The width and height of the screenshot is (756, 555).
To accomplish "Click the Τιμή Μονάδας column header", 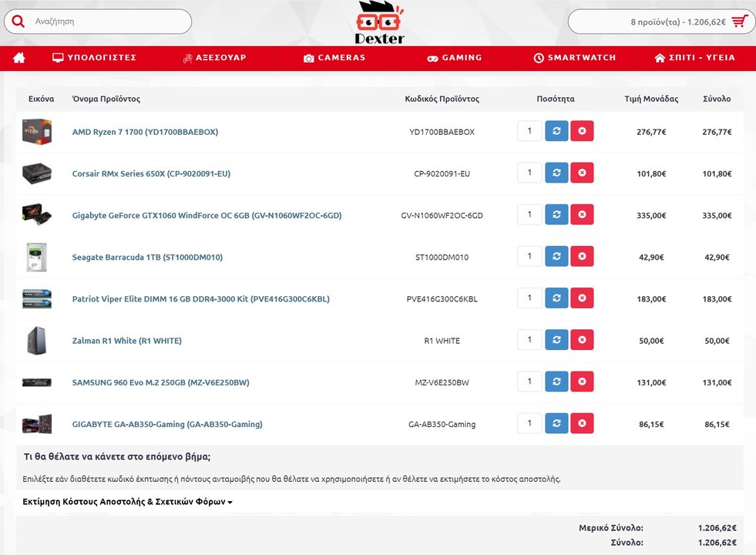I will pyautogui.click(x=651, y=99).
